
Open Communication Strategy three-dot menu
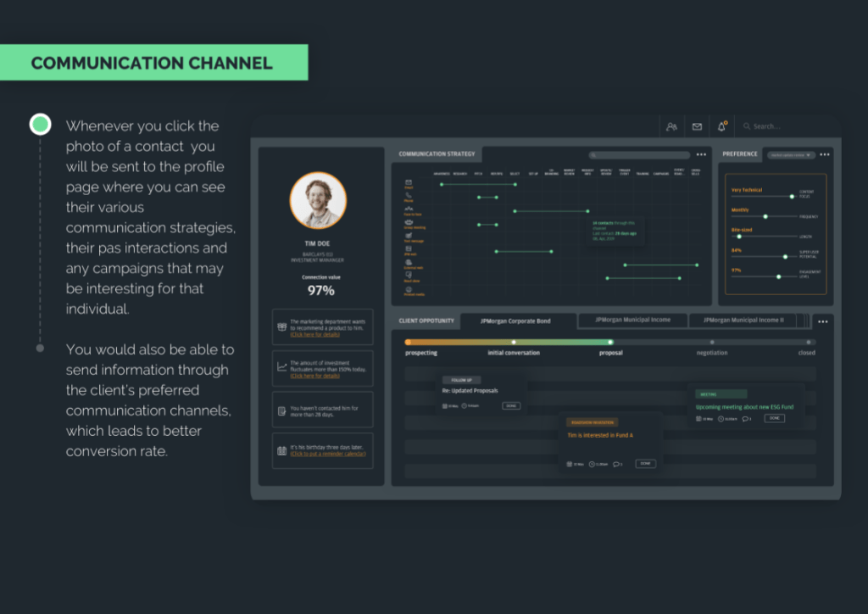click(701, 155)
